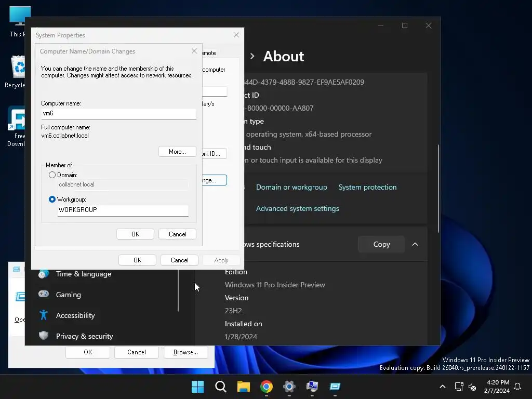532x399 pixels.
Task: Click the Settings sidebar scrollbar
Action: coord(178,290)
